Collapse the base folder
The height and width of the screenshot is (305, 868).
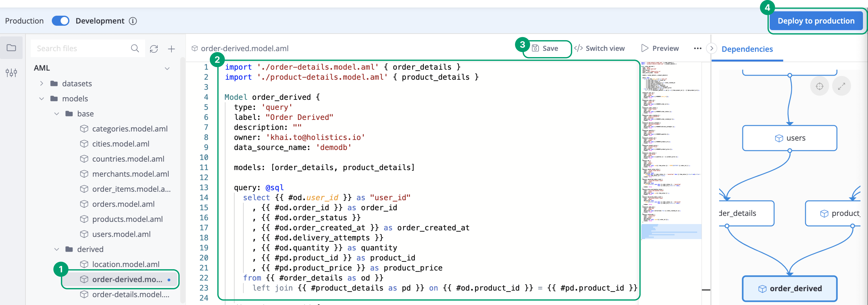coord(57,114)
